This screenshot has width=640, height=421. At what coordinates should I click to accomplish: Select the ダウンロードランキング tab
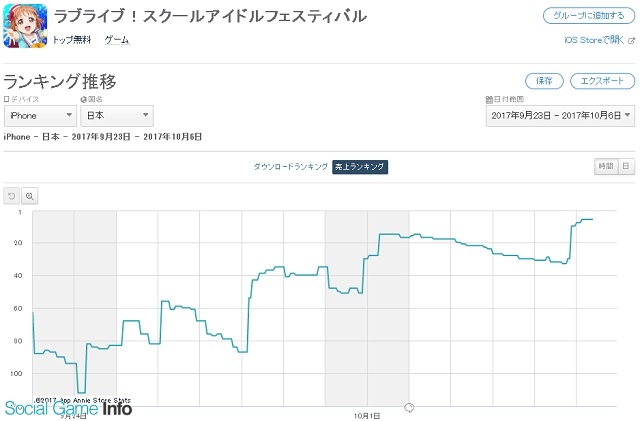(x=291, y=167)
